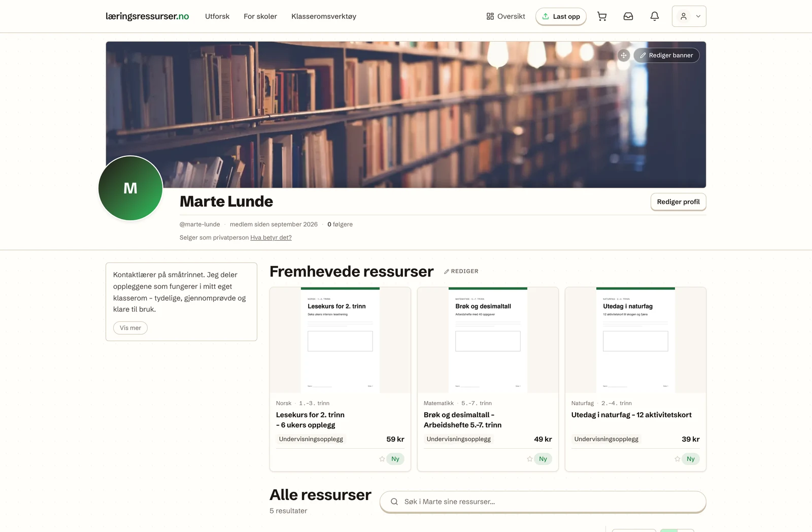Click Undervisningsopplegg tag on the Brøk card

[x=459, y=439]
